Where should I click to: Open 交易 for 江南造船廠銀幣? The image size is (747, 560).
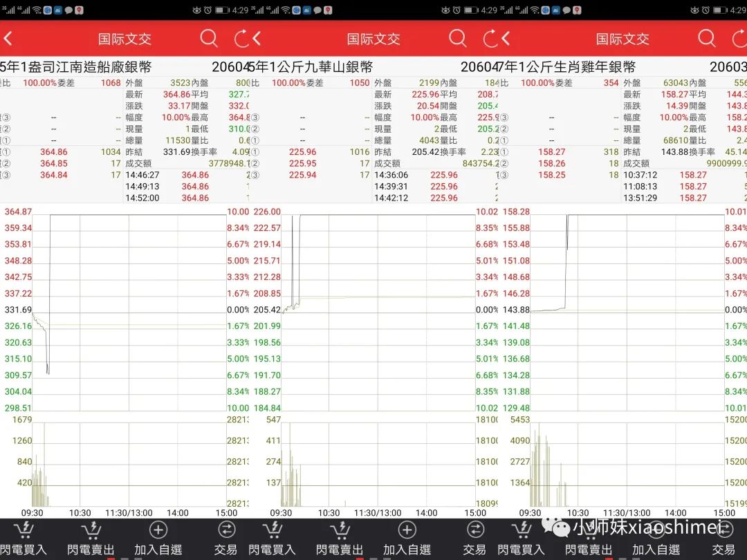tap(225, 539)
